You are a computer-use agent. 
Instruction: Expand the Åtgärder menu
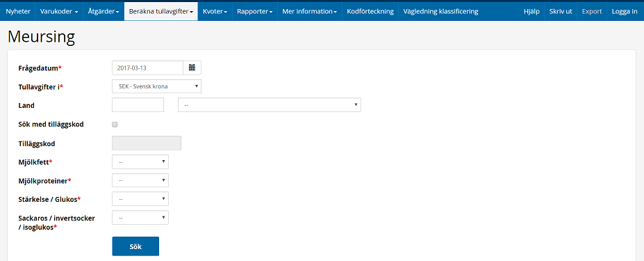click(104, 12)
